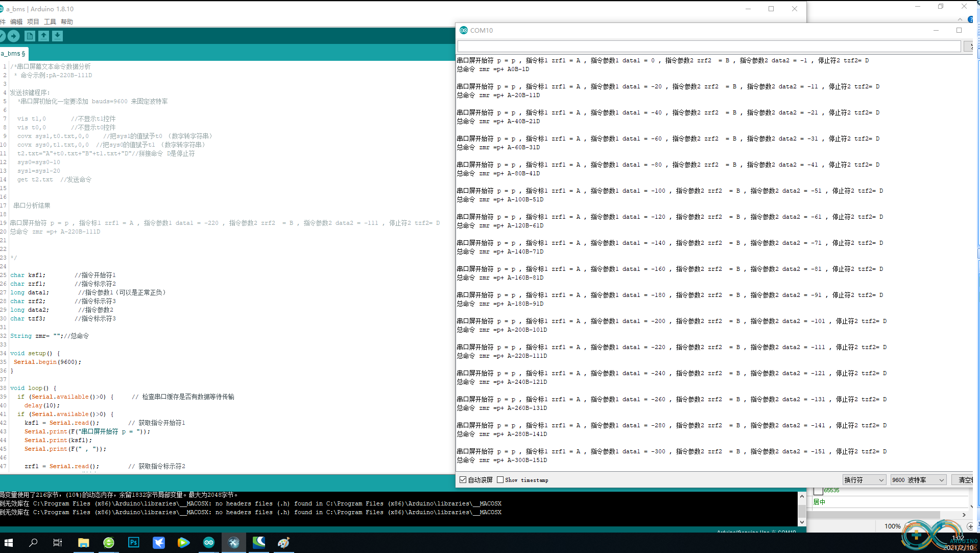The width and height of the screenshot is (980, 553).
Task: Click the 'delay(10);' code line
Action: (42, 405)
